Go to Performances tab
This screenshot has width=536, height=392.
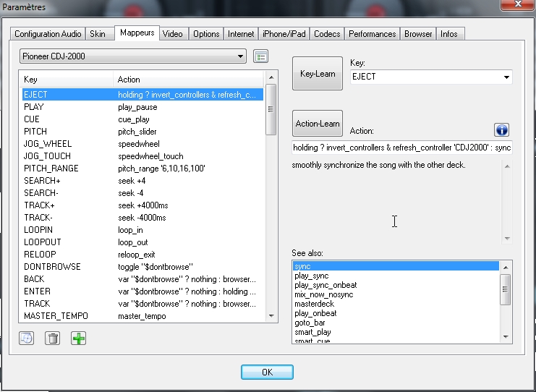pyautogui.click(x=372, y=34)
